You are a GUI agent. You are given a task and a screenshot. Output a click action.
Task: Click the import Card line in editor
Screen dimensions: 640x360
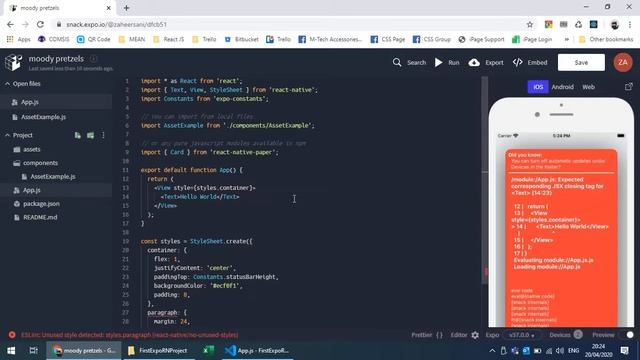pyautogui.click(x=209, y=152)
